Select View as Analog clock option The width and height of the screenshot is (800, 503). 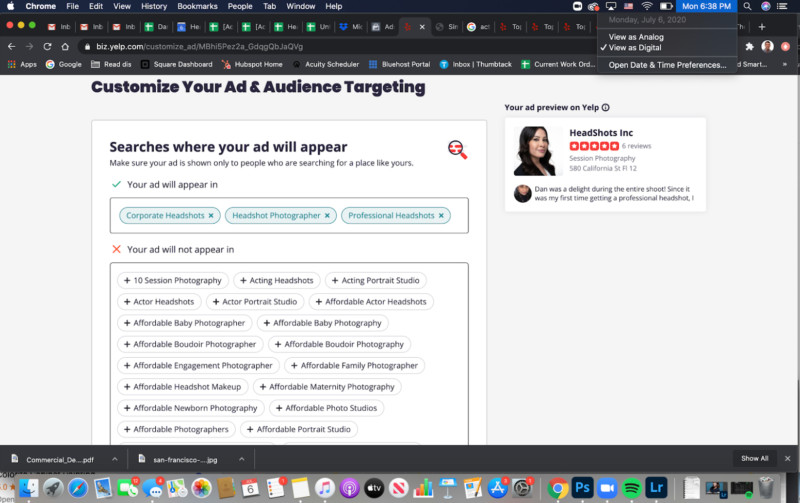pyautogui.click(x=636, y=37)
